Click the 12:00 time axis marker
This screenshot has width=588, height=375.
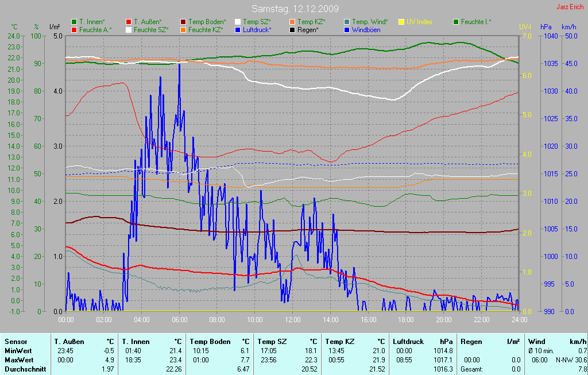click(x=293, y=319)
